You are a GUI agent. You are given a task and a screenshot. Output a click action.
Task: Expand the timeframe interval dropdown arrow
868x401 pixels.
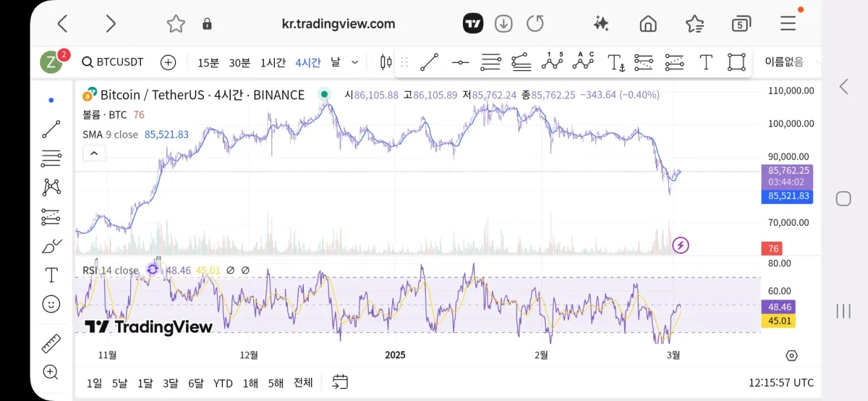point(354,62)
